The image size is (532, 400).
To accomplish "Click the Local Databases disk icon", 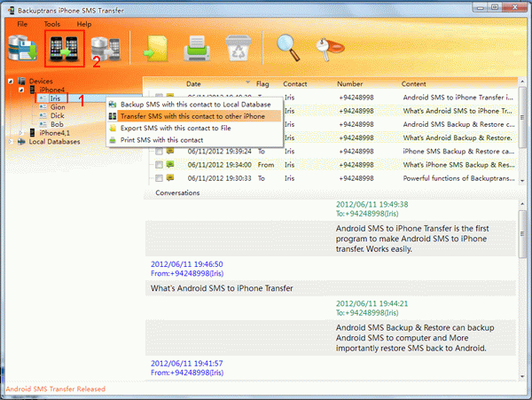I will point(21,142).
